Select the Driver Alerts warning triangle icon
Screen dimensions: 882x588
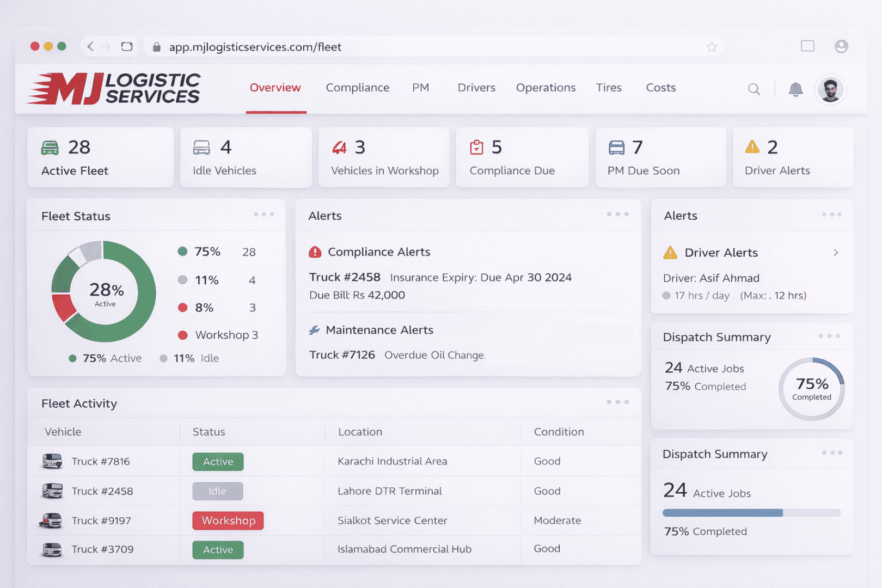(753, 147)
